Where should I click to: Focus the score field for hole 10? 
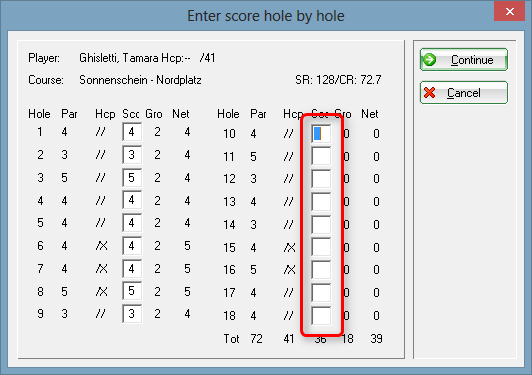pyautogui.click(x=321, y=133)
